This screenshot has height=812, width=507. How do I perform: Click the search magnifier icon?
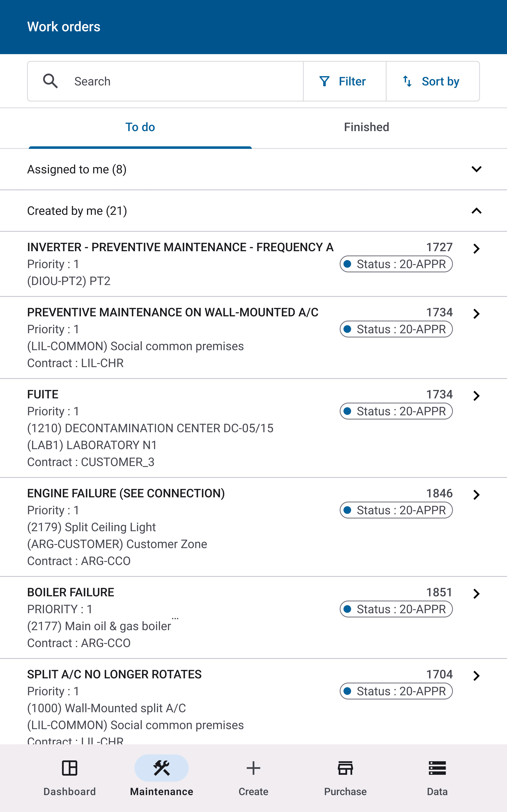pyautogui.click(x=50, y=81)
